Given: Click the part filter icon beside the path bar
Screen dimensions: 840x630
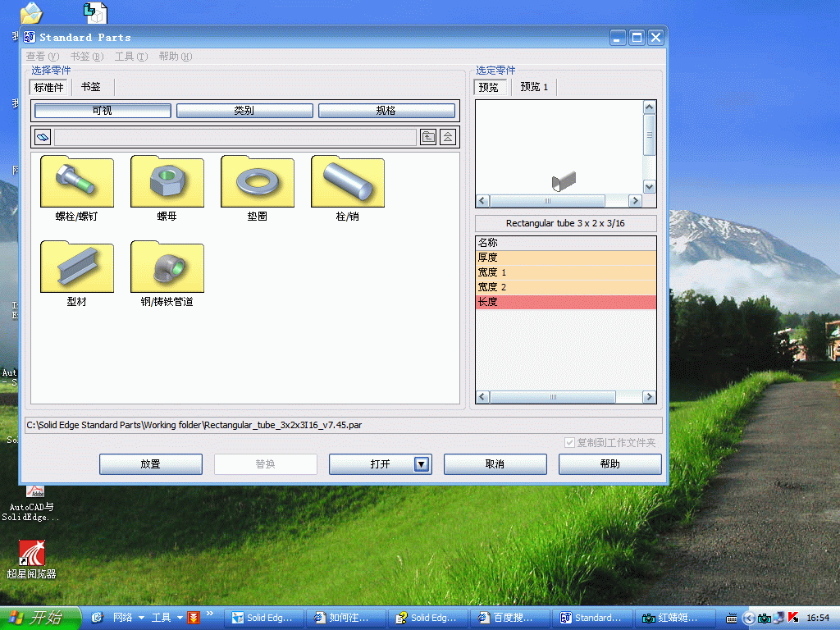Looking at the screenshot, I should 42,137.
